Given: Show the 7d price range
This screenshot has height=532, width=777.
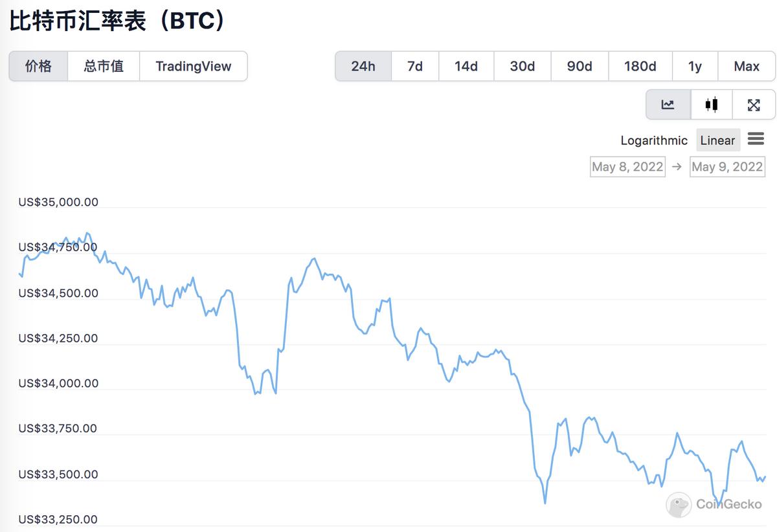Looking at the screenshot, I should 415,66.
